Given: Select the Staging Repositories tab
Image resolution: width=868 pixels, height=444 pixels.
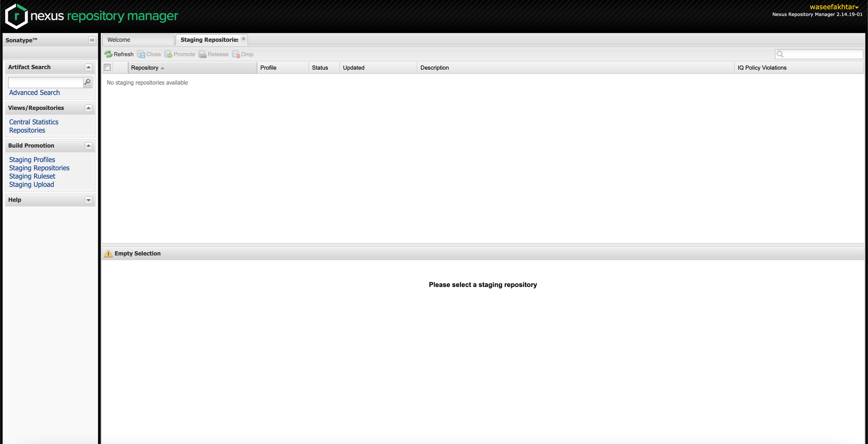Looking at the screenshot, I should [x=209, y=40].
